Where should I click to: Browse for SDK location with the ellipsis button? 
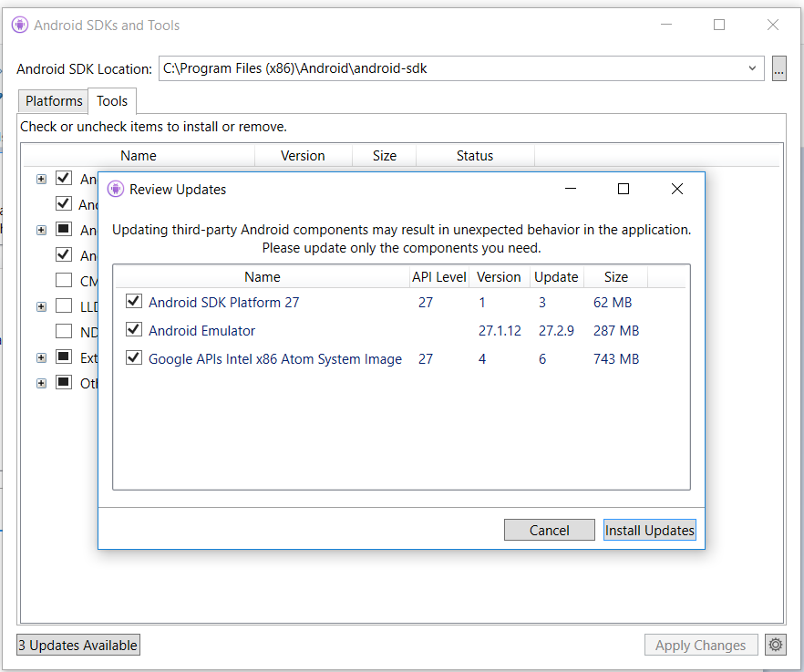point(779,67)
